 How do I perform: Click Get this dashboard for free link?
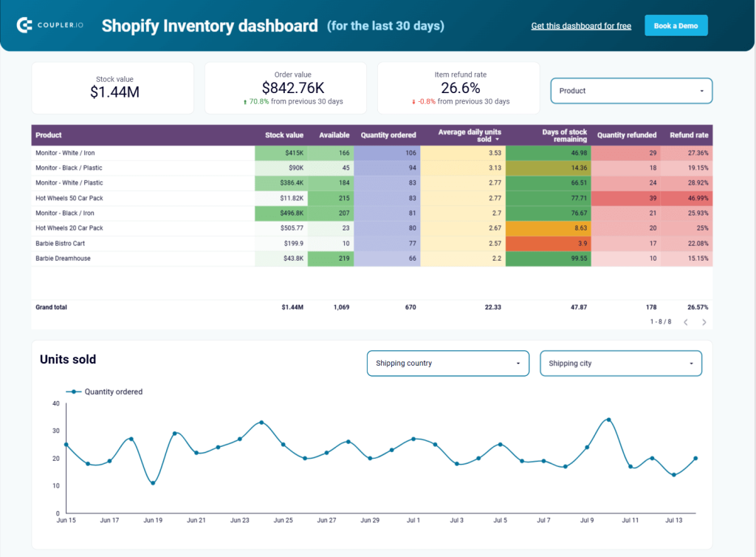tap(581, 26)
